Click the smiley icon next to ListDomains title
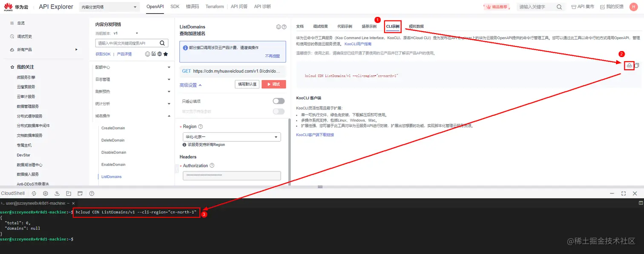Viewport: 644px width, 254px height. (x=279, y=27)
